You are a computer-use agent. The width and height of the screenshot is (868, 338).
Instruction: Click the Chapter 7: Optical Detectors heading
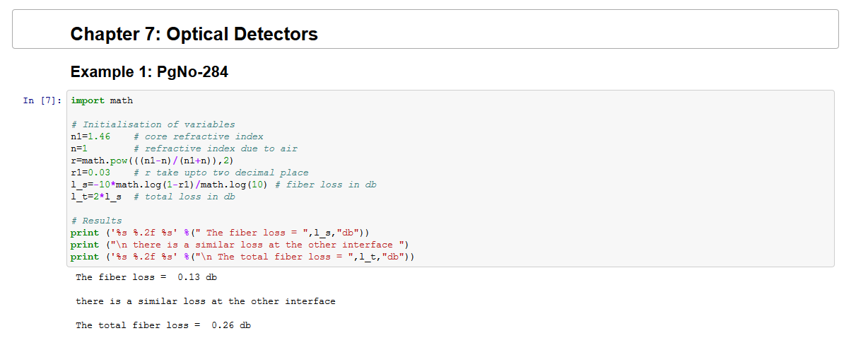(x=194, y=34)
